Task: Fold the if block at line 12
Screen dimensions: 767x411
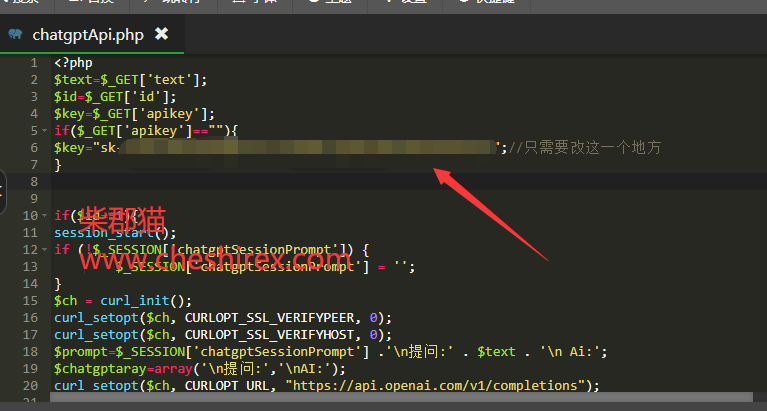Action: pyautogui.click(x=45, y=250)
